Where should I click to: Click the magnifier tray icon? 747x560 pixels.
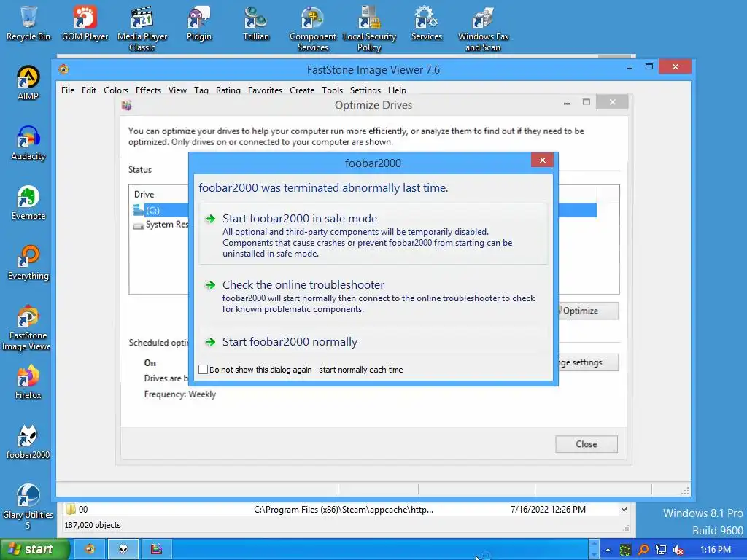[x=643, y=550]
